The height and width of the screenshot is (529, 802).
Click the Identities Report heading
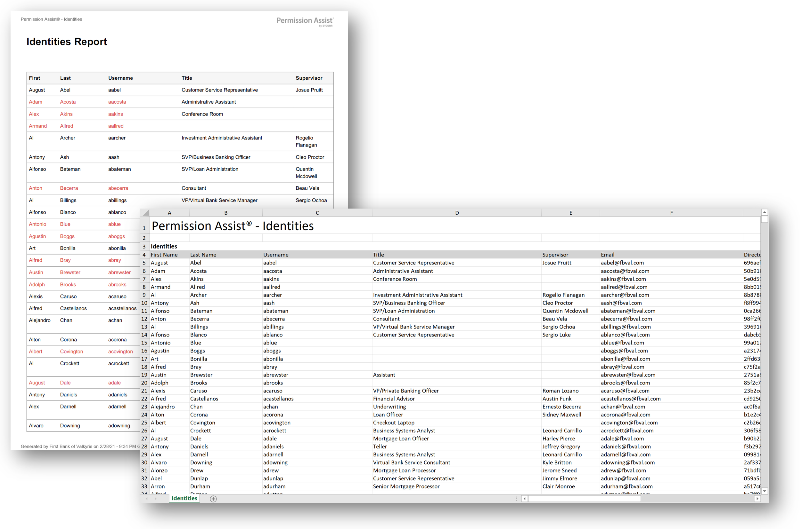click(67, 42)
